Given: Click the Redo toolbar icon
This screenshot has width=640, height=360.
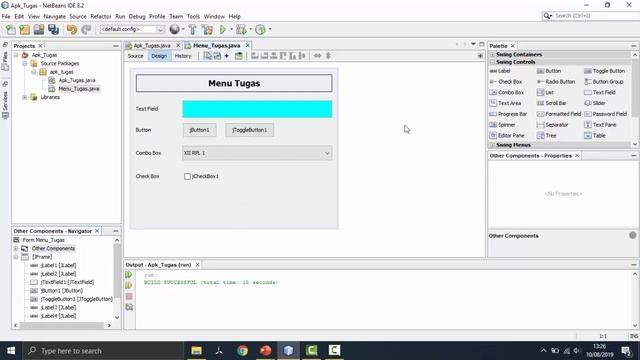Looking at the screenshot, I should pyautogui.click(x=86, y=29).
